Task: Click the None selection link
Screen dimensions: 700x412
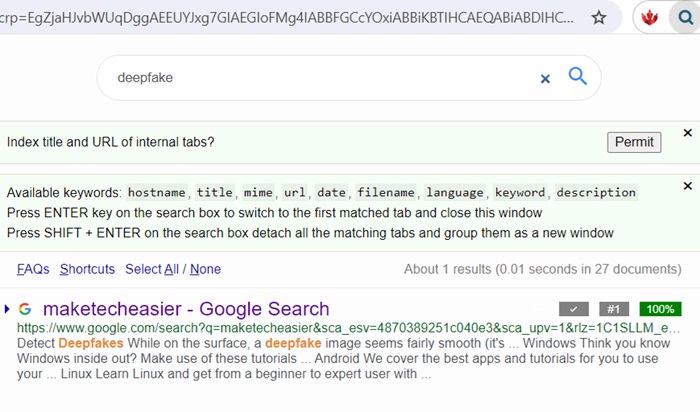Action: click(x=205, y=269)
